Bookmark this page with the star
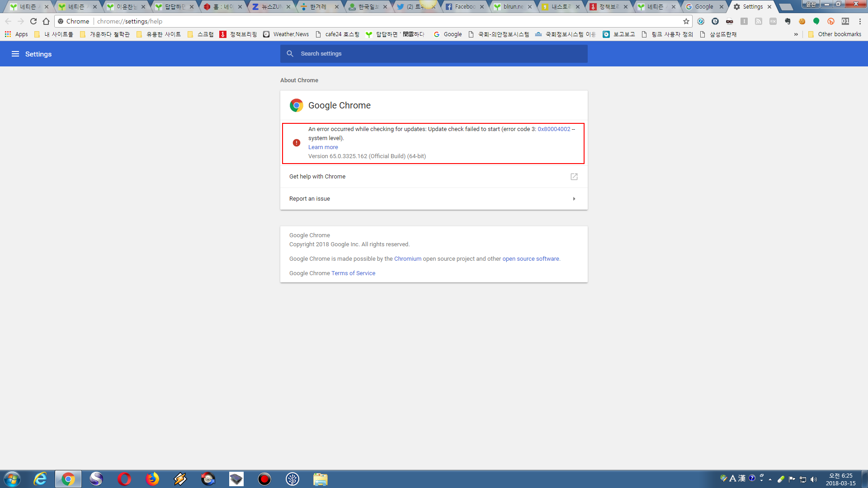868x488 pixels. click(686, 21)
